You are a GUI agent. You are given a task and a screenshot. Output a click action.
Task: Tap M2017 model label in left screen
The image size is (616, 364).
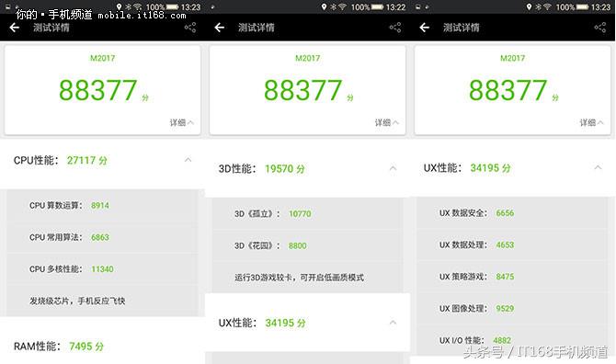pyautogui.click(x=103, y=58)
